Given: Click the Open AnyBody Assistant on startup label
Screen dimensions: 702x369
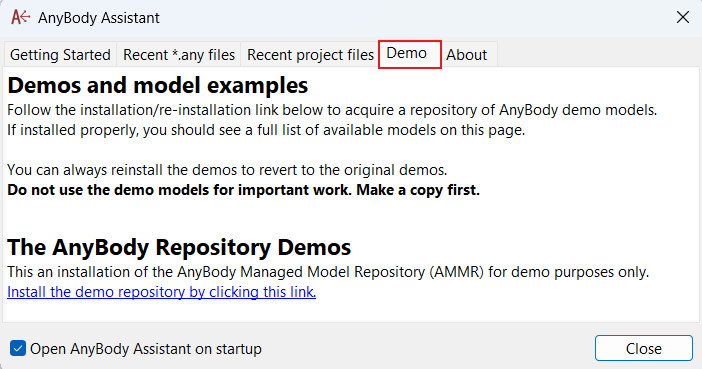Looking at the screenshot, I should pos(146,348).
